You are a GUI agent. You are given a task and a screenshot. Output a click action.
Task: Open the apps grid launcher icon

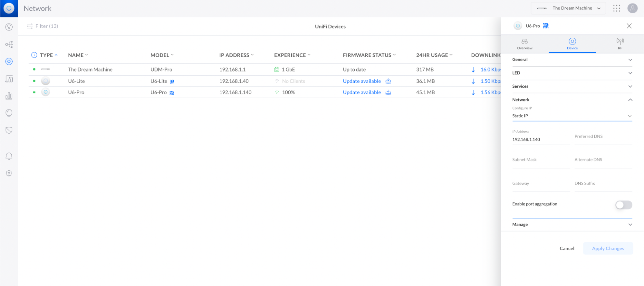point(617,8)
